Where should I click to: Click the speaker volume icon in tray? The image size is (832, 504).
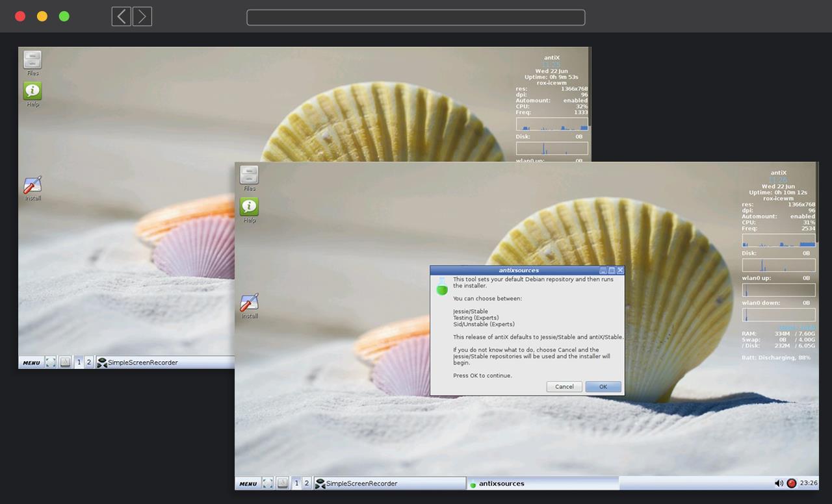pos(779,483)
